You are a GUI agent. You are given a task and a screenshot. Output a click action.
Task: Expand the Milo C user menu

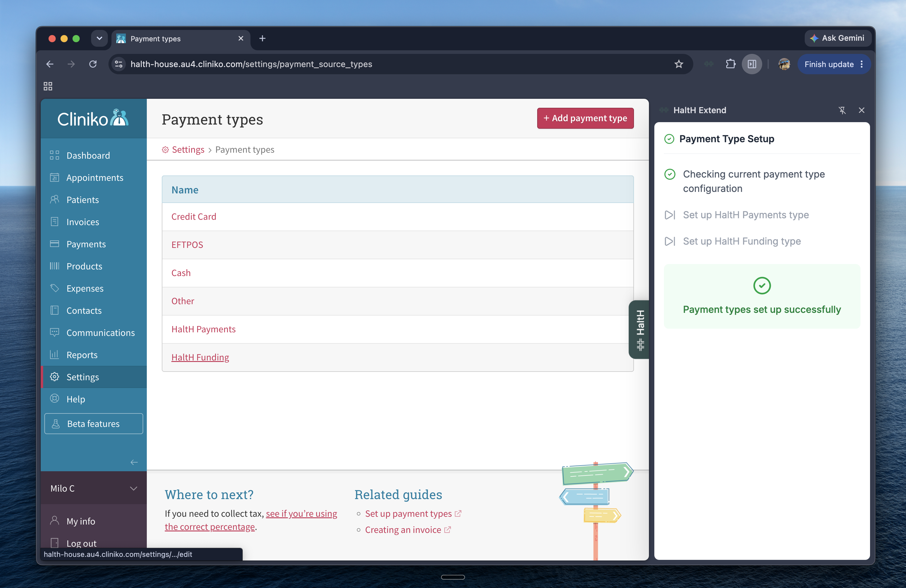[94, 488]
